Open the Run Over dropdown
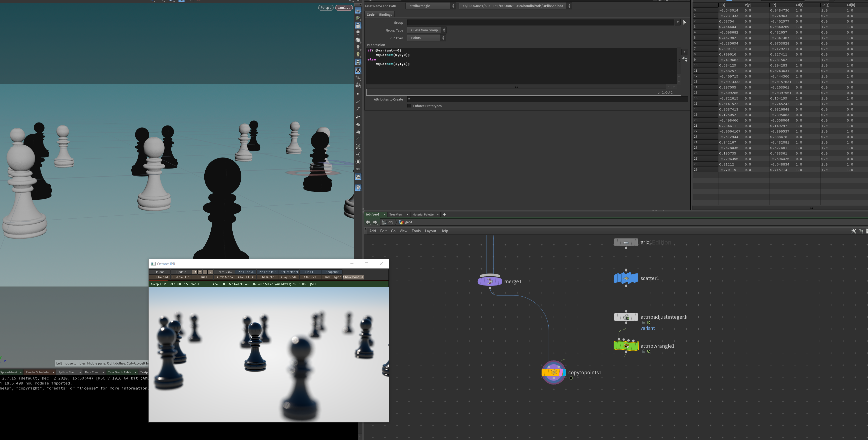 426,38
